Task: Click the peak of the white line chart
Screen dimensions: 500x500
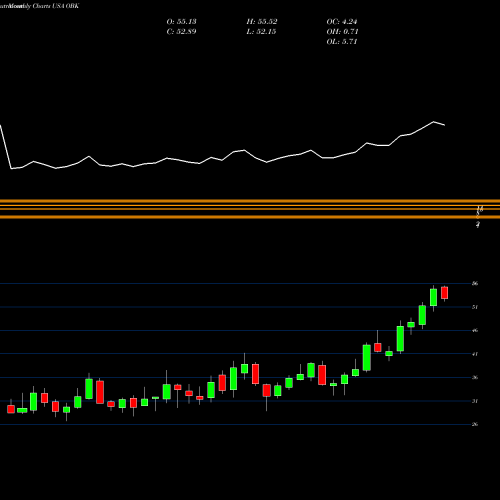Action: coord(434,122)
